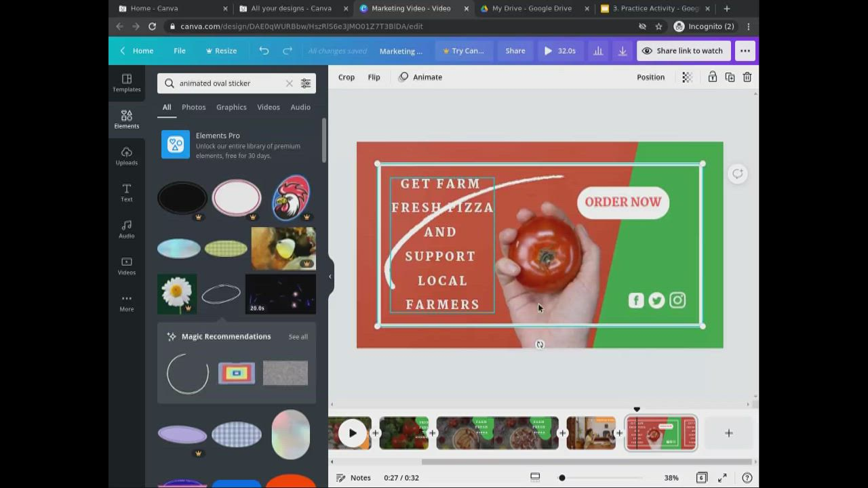The width and height of the screenshot is (868, 488).
Task: Delete the selected element
Action: pos(747,77)
